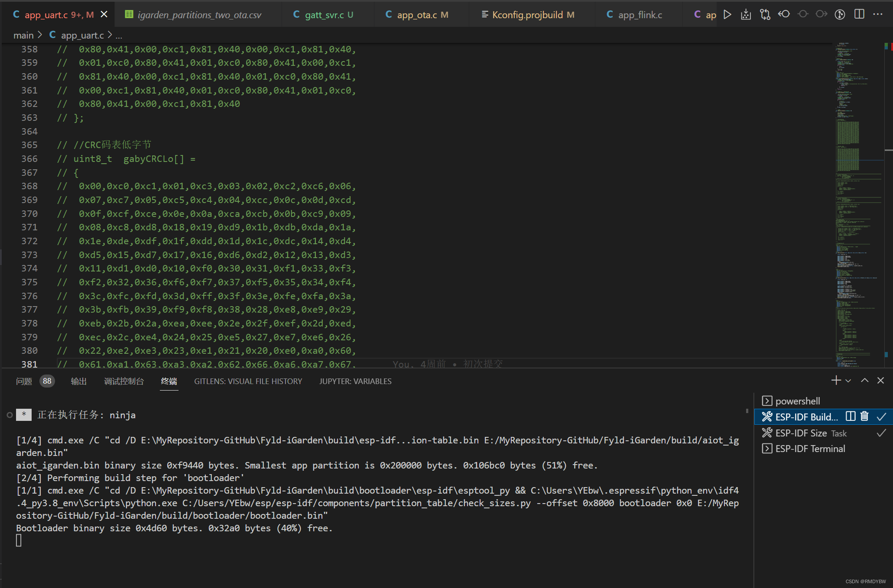Viewport: 893px width, 588px height.
Task: Open changes with the compare icon
Action: [x=765, y=15]
